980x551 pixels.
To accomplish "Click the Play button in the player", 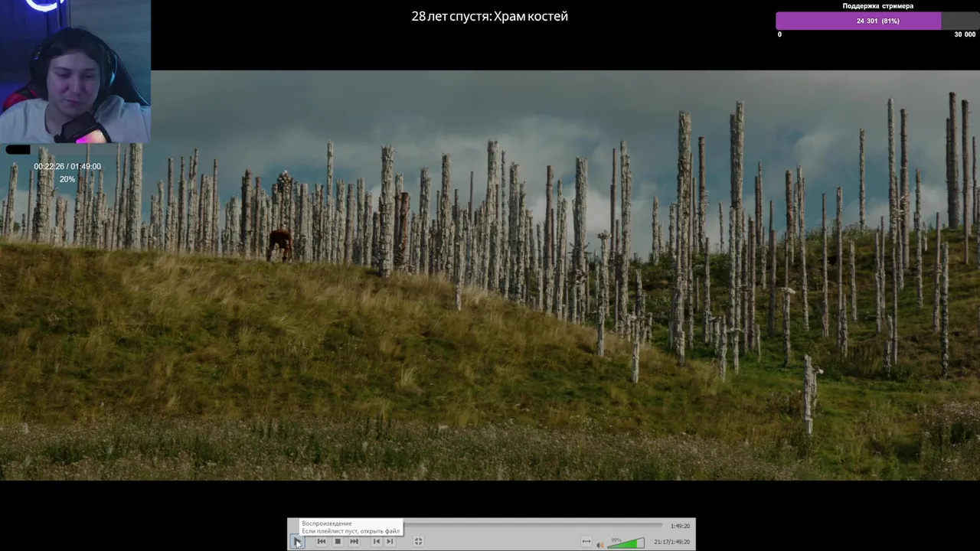I will 297,542.
